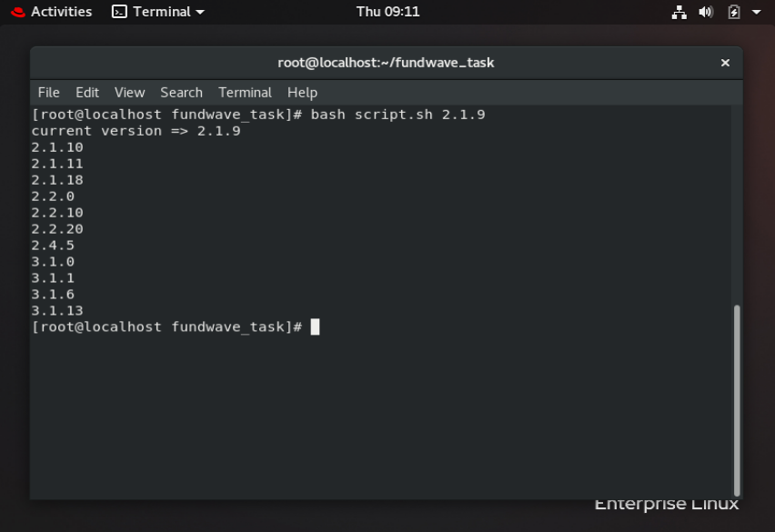Open the View menu

[128, 92]
